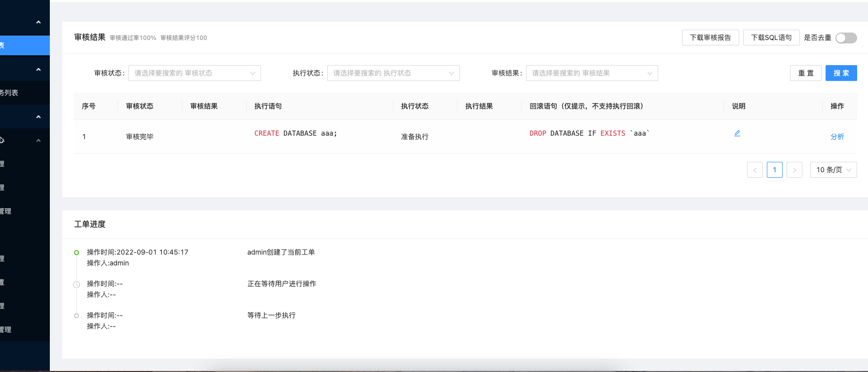The height and width of the screenshot is (372, 868).
Task: Collapse the sidebar group above 务列表
Action: 38,70
